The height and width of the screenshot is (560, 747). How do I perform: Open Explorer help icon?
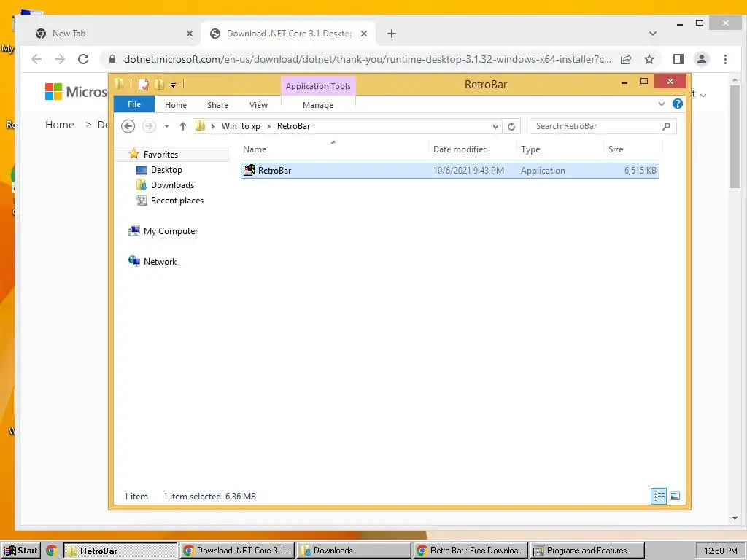(x=677, y=104)
